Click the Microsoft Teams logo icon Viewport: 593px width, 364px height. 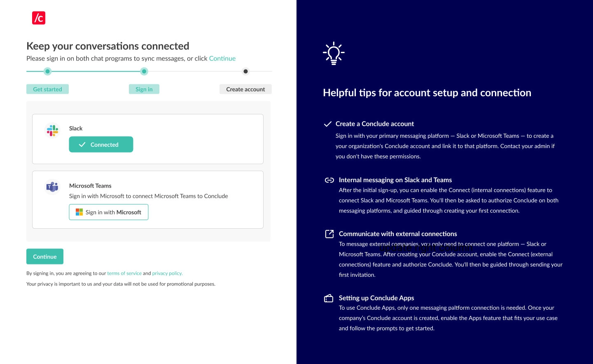pyautogui.click(x=52, y=187)
